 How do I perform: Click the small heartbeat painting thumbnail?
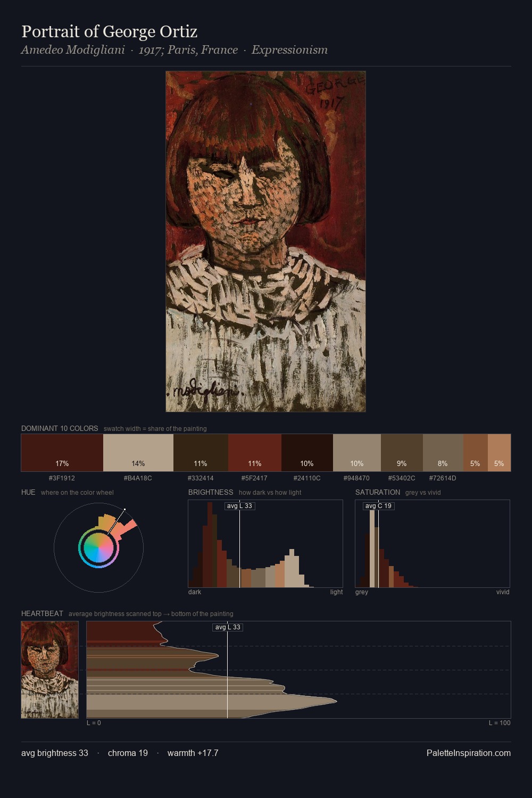pos(49,670)
